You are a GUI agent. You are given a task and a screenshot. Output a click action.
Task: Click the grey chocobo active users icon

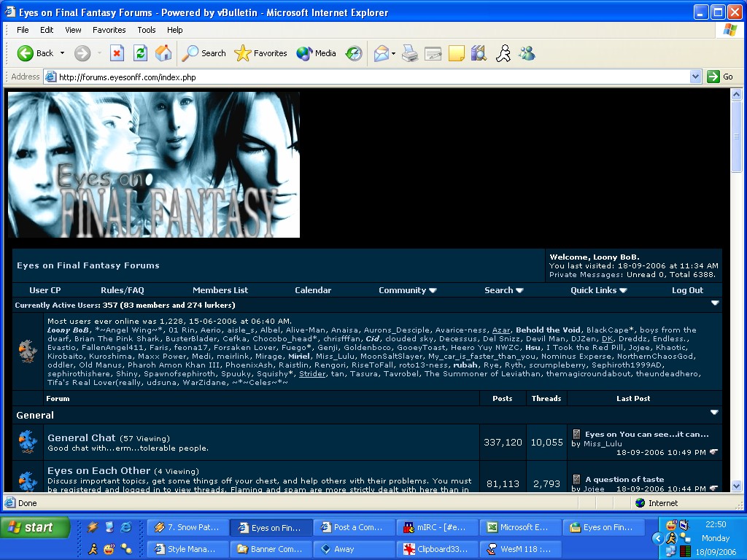pos(28,351)
